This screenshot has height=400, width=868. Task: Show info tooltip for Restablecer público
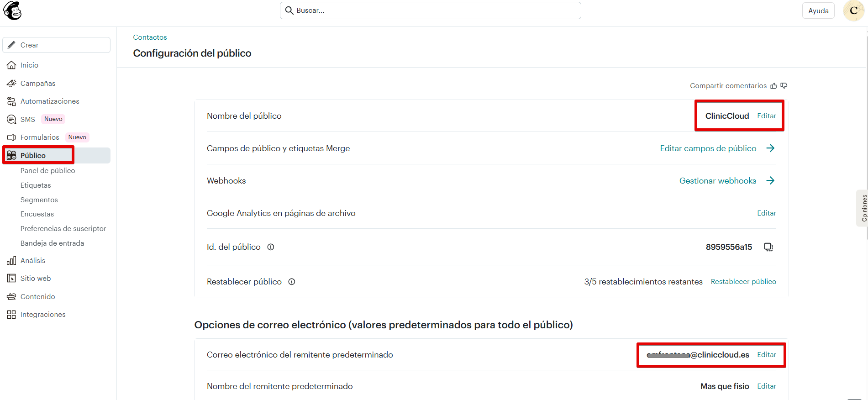[292, 282]
